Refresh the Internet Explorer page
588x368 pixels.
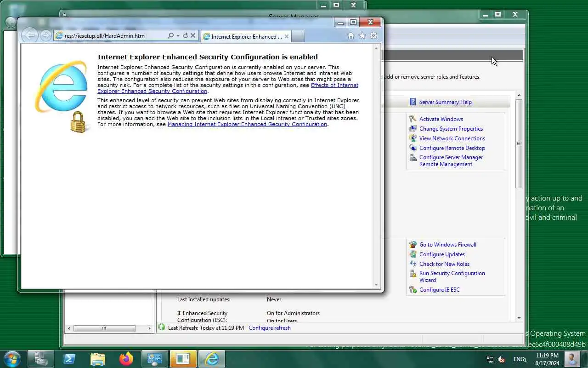tap(186, 35)
